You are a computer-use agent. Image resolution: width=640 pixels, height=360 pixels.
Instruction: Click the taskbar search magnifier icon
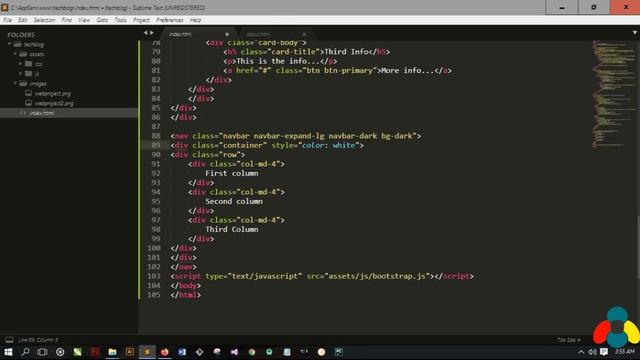(x=25, y=352)
